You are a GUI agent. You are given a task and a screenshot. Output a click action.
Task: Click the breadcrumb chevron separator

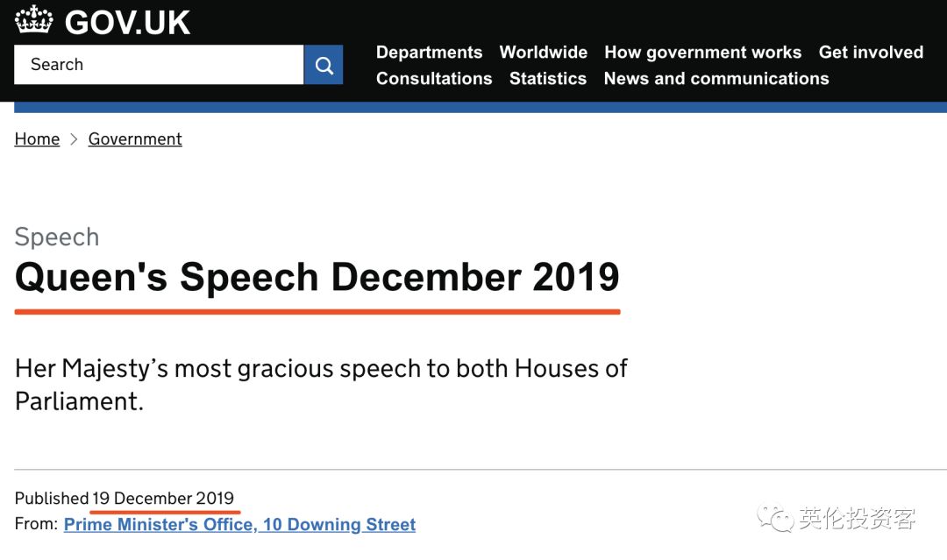[x=74, y=138]
